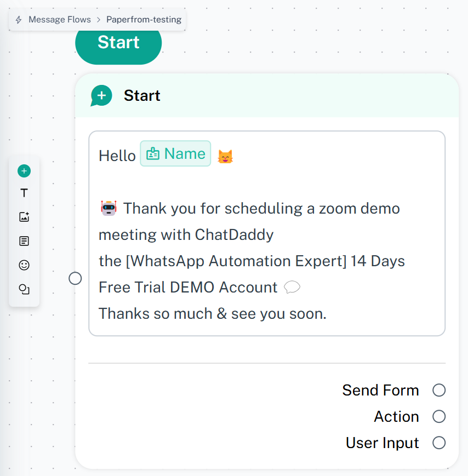Click into the message text box

[267, 233]
